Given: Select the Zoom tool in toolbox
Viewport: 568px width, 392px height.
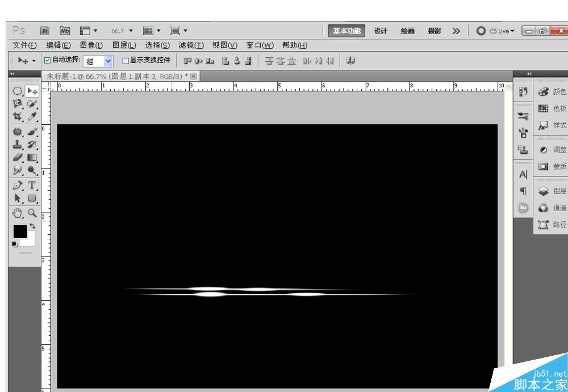Looking at the screenshot, I should [x=32, y=213].
